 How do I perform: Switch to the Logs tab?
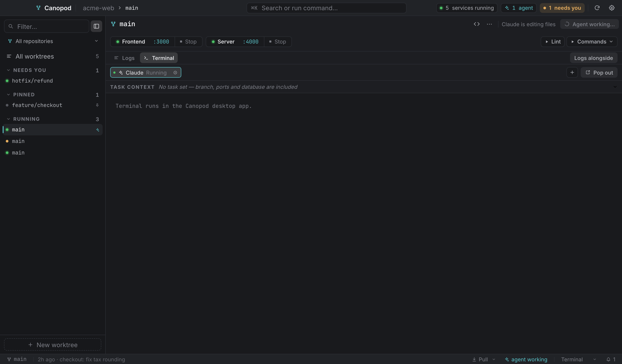(x=124, y=58)
